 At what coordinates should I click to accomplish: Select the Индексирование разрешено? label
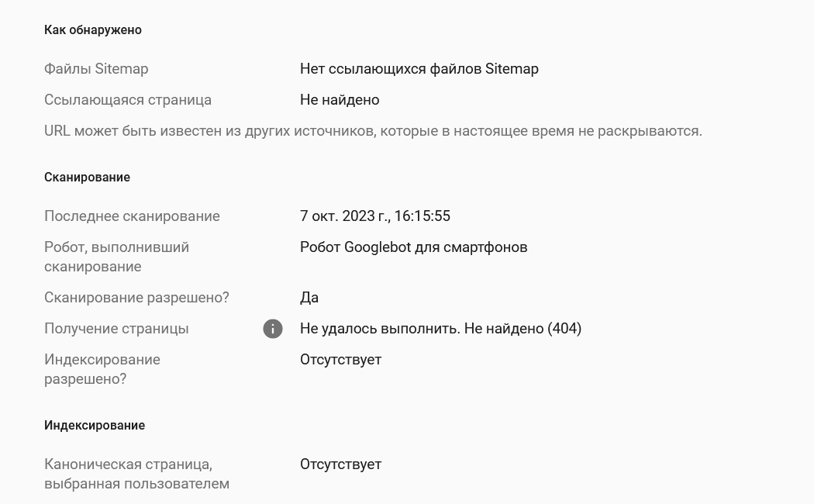pyautogui.click(x=102, y=369)
